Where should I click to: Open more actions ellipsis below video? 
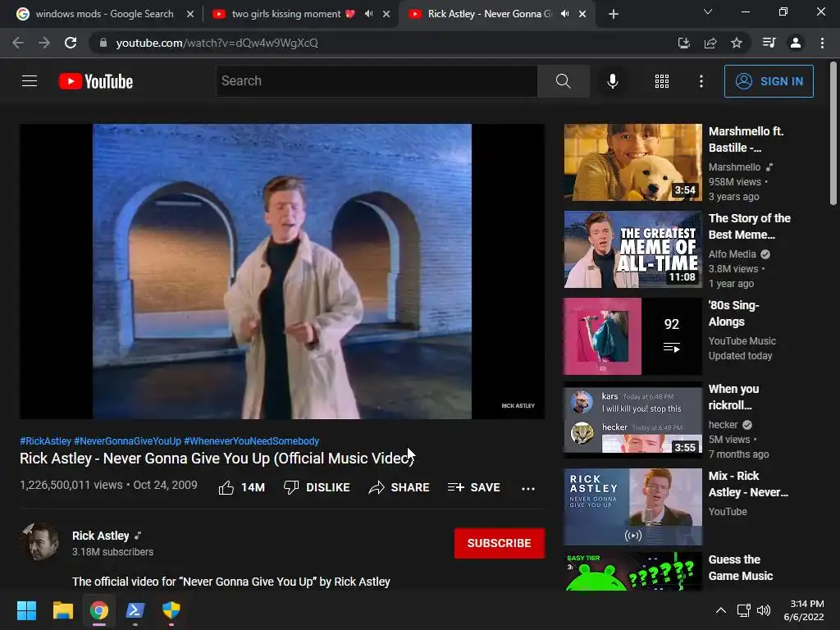point(528,488)
